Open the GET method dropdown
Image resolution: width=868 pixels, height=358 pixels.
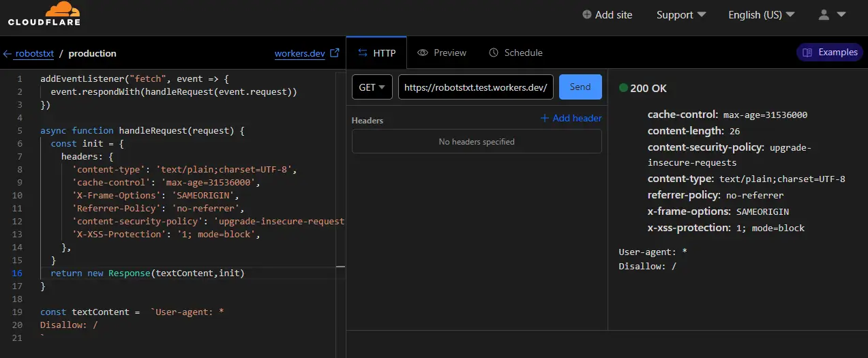372,87
